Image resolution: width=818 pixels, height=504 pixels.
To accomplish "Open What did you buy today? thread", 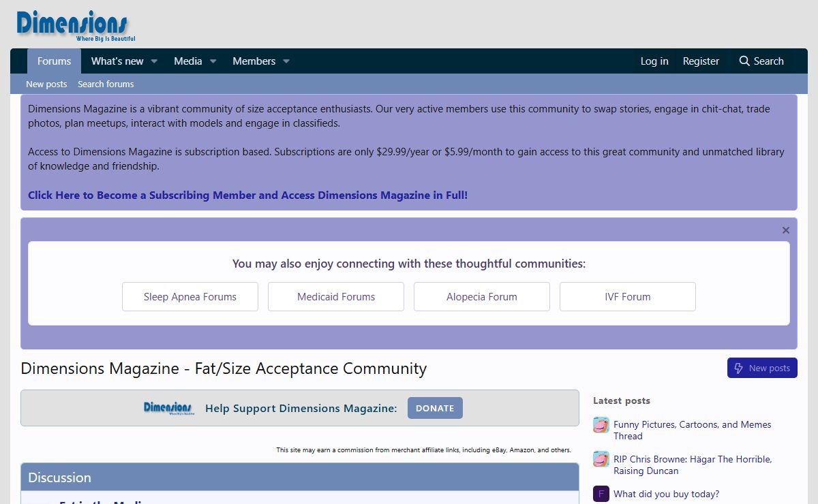I will point(666,494).
